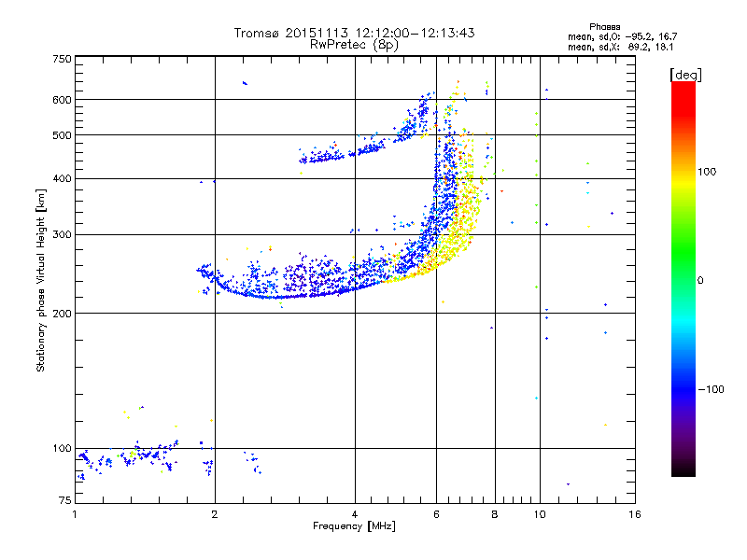Viewport: 747px width, 560px height.
Task: Click the y-axis tick label '75'
Action: tap(65, 500)
